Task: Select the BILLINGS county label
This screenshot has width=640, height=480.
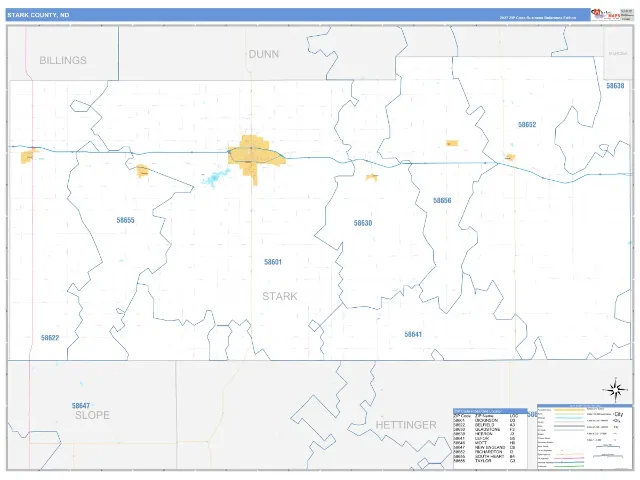Action: pos(63,60)
